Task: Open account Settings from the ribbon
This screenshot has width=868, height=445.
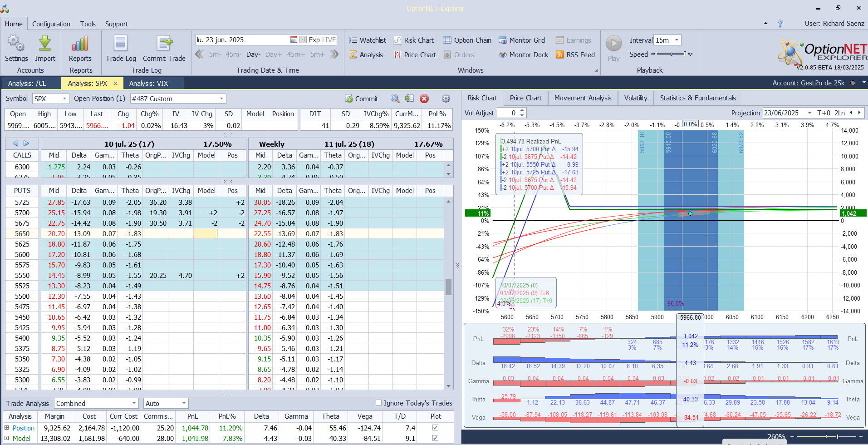Action: [16, 49]
